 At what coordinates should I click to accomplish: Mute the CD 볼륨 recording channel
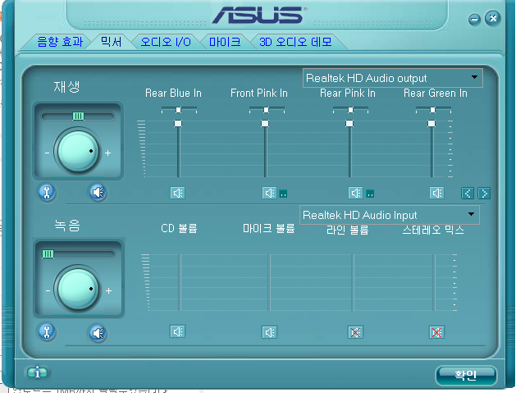pos(177,331)
